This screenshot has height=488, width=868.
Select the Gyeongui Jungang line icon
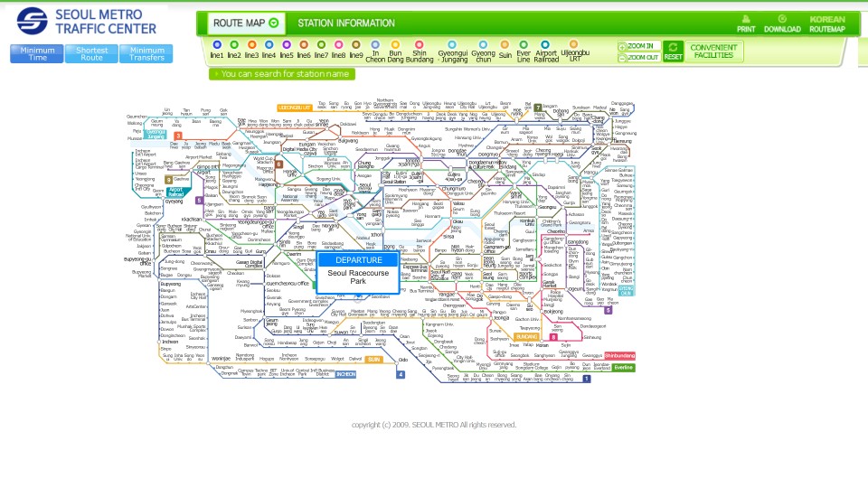(x=452, y=45)
